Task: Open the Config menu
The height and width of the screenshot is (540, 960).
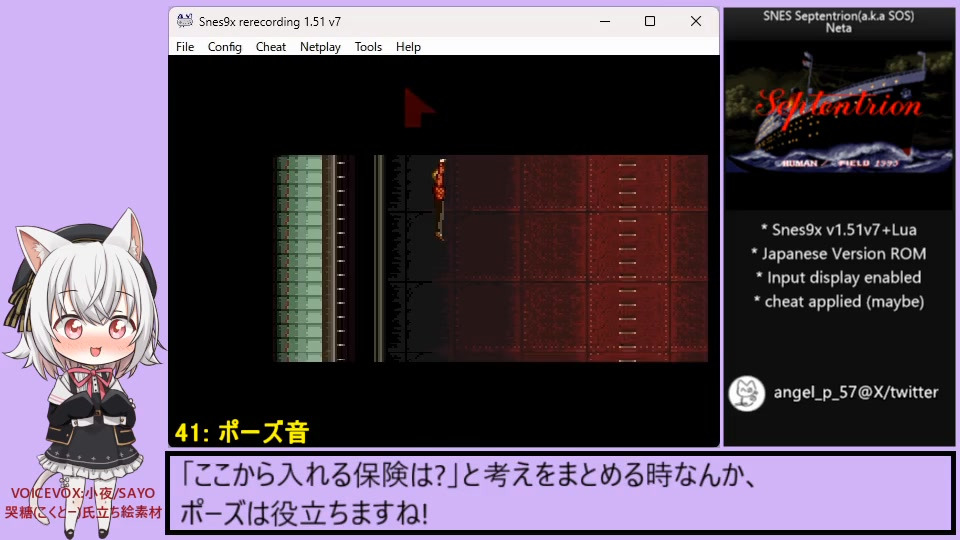Action: tap(225, 47)
